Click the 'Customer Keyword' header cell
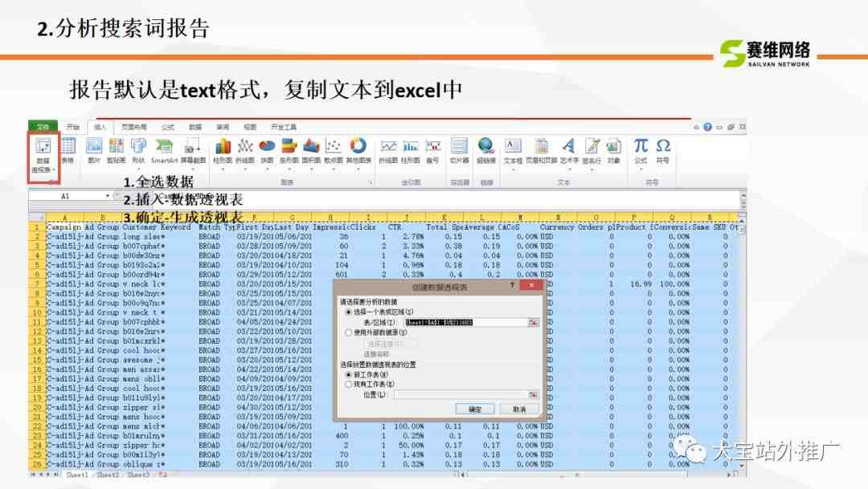868x489 pixels. tap(157, 226)
